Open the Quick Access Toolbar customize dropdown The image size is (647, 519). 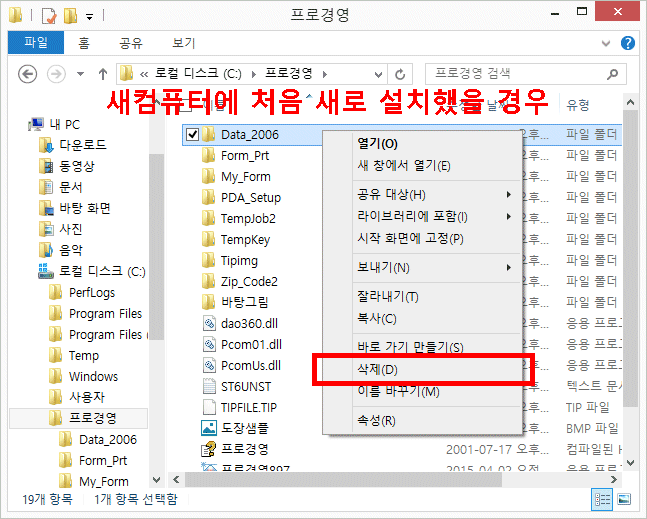89,17
